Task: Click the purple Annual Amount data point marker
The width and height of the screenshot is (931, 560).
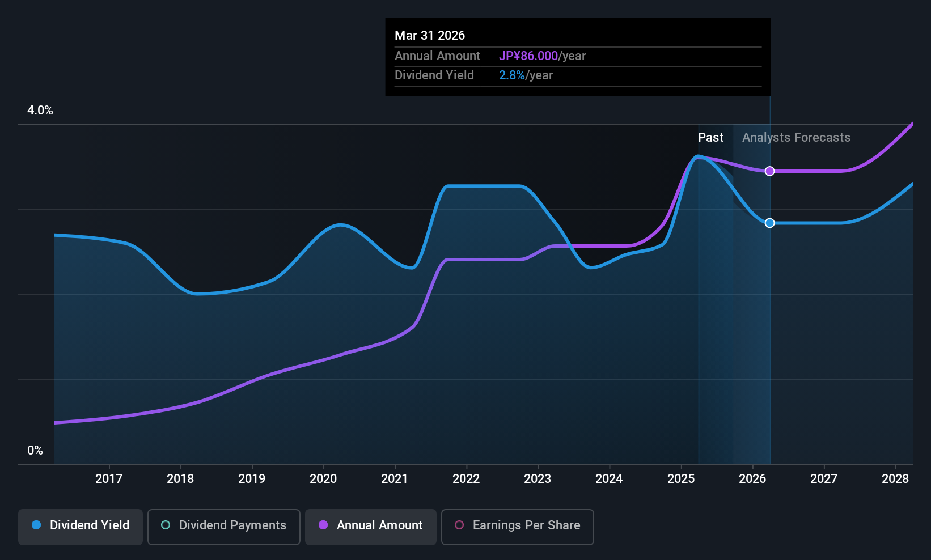Action: pyautogui.click(x=769, y=171)
